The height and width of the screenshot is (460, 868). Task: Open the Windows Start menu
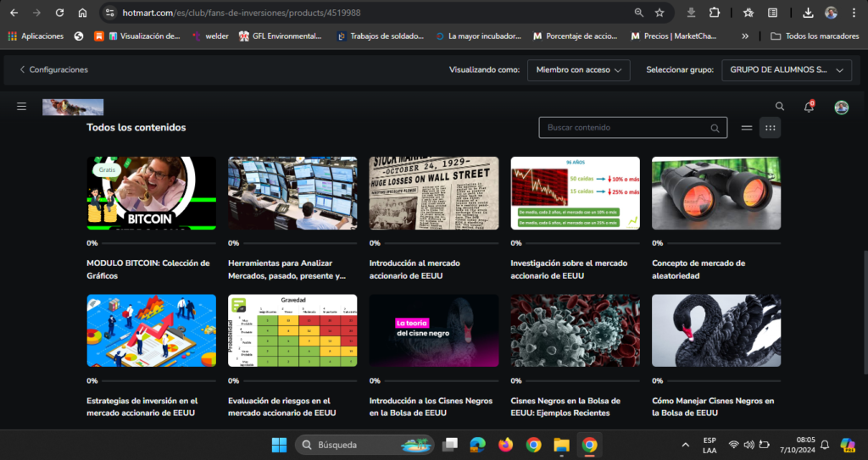point(279,445)
